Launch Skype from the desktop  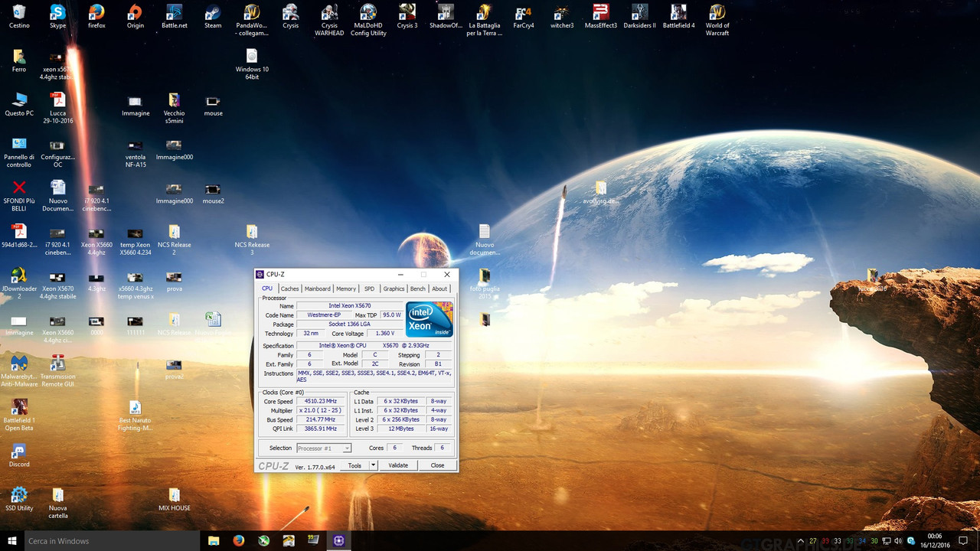[57, 16]
